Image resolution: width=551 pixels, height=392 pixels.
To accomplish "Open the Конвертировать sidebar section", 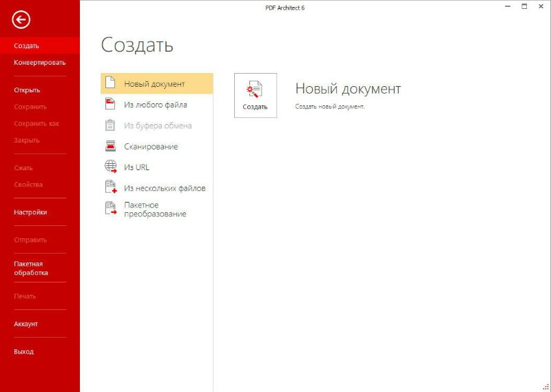I will 40,63.
